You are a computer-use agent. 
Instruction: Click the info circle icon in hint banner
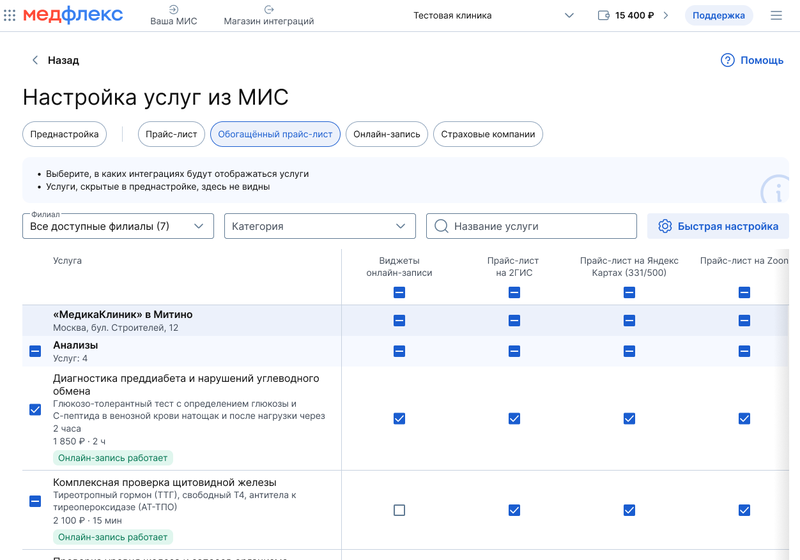(776, 190)
